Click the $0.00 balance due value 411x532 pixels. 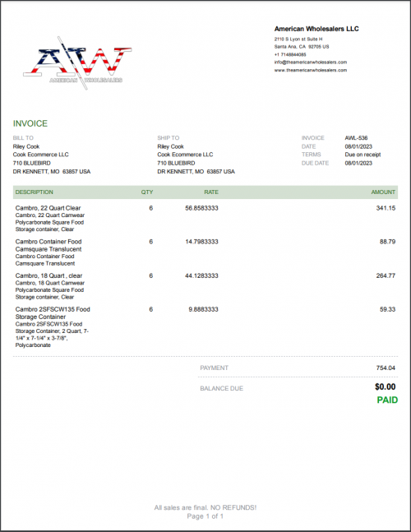point(386,386)
